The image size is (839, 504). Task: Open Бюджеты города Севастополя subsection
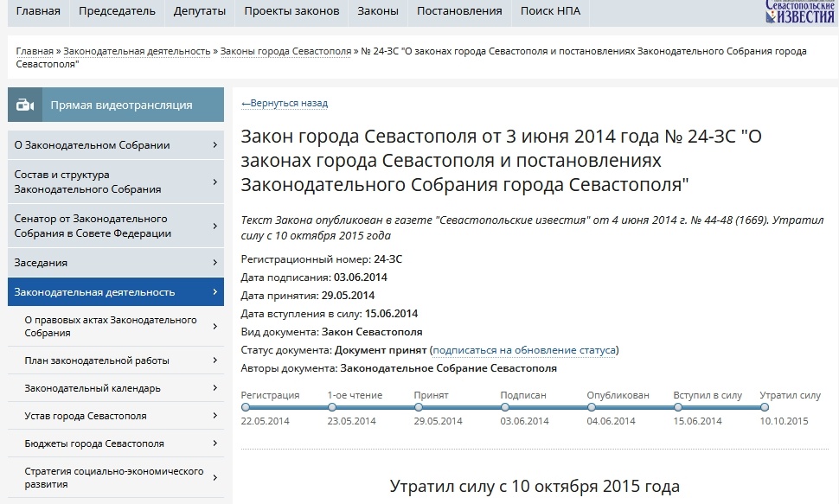click(x=116, y=443)
